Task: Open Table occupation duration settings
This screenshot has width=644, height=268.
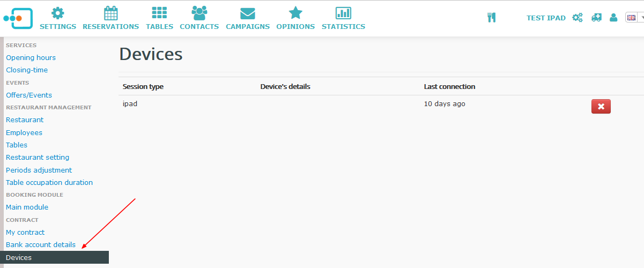Action: (49, 182)
